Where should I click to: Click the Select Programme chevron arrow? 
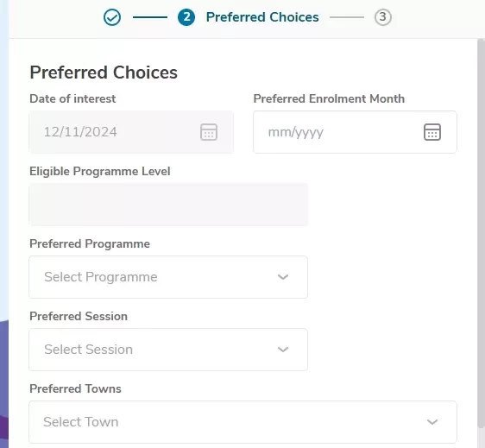point(283,277)
